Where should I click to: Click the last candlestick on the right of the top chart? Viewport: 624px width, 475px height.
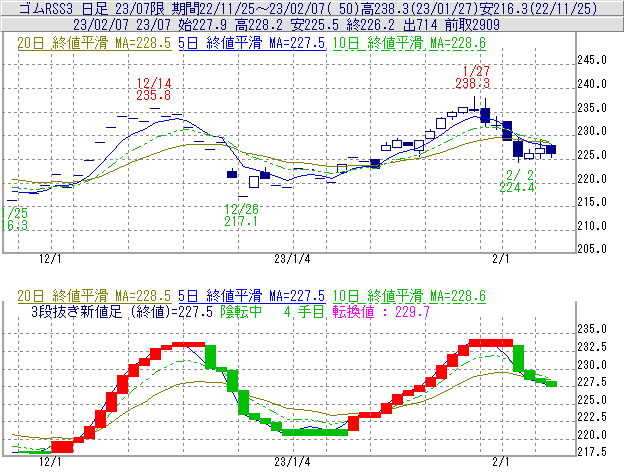click(551, 150)
